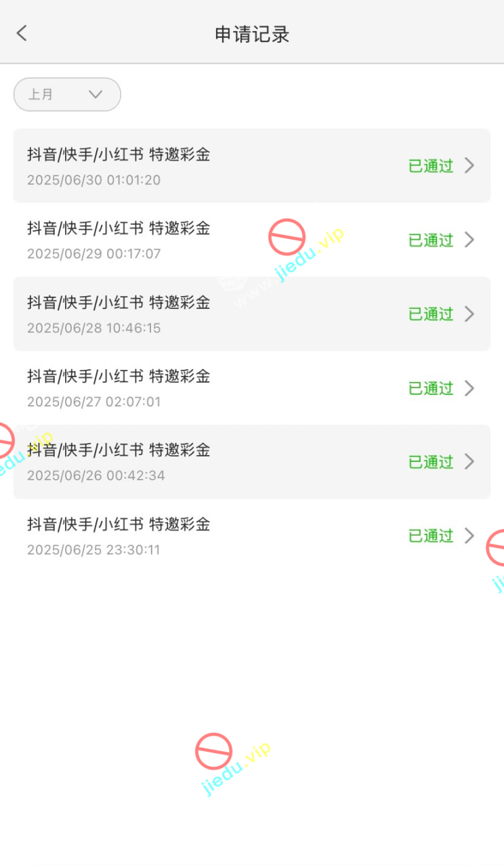This screenshot has height=867, width=504.
Task: Open the 特邀彩金 title dated 2025/06/30
Action: coord(119,154)
